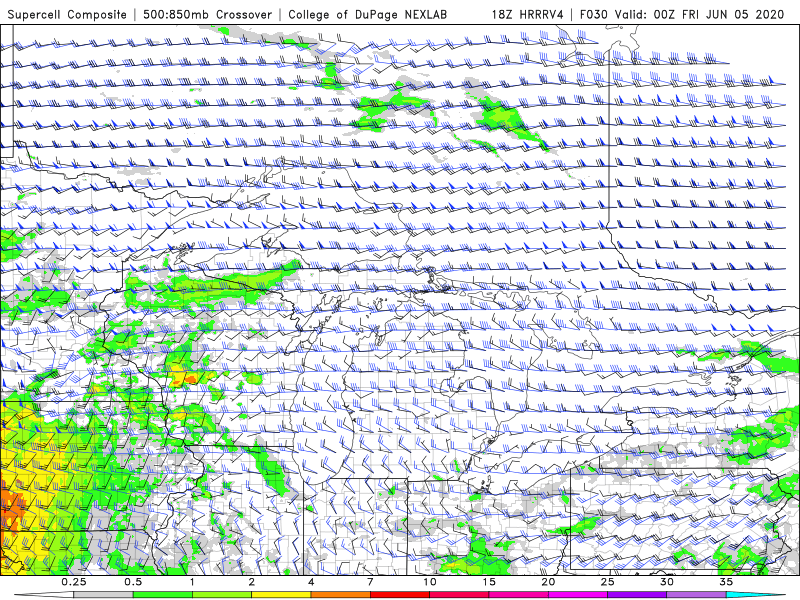
Task: Click the legend value 2
Action: 252,582
